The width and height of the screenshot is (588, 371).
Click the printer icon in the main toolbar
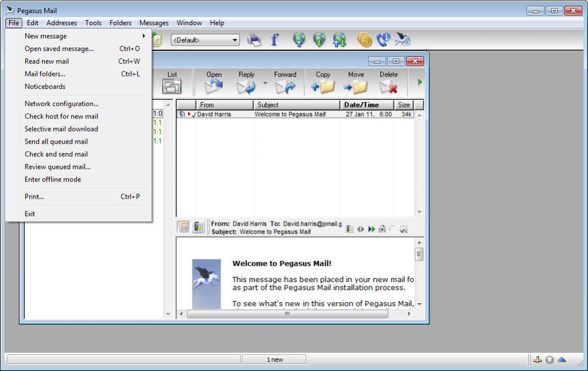254,40
